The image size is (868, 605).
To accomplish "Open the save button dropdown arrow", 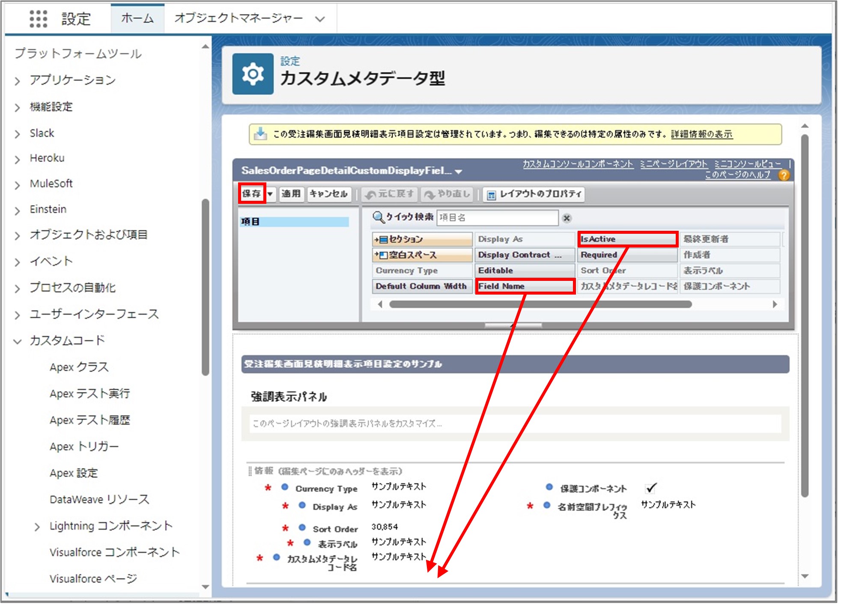I will pos(270,194).
